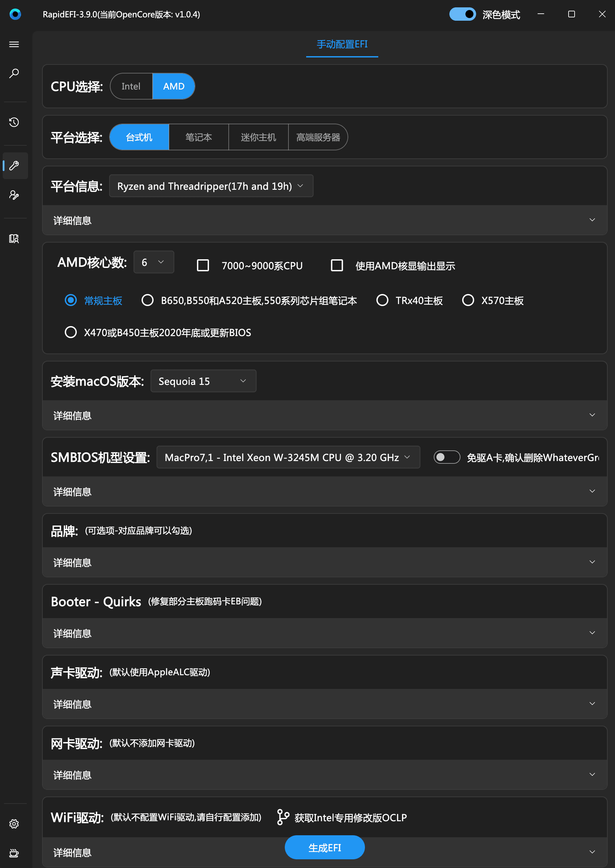615x868 pixels.
Task: Open the macOS version Sequoia 15 dropdown
Action: 203,381
